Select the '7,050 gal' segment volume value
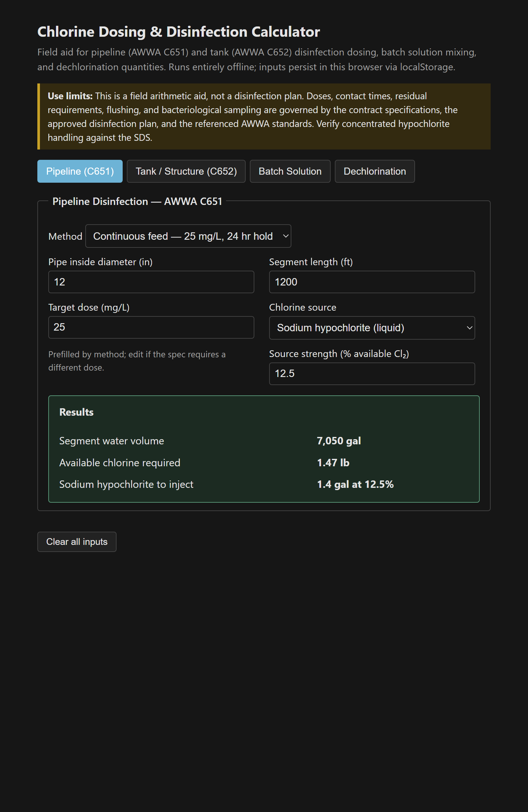This screenshot has height=812, width=528. click(x=339, y=441)
